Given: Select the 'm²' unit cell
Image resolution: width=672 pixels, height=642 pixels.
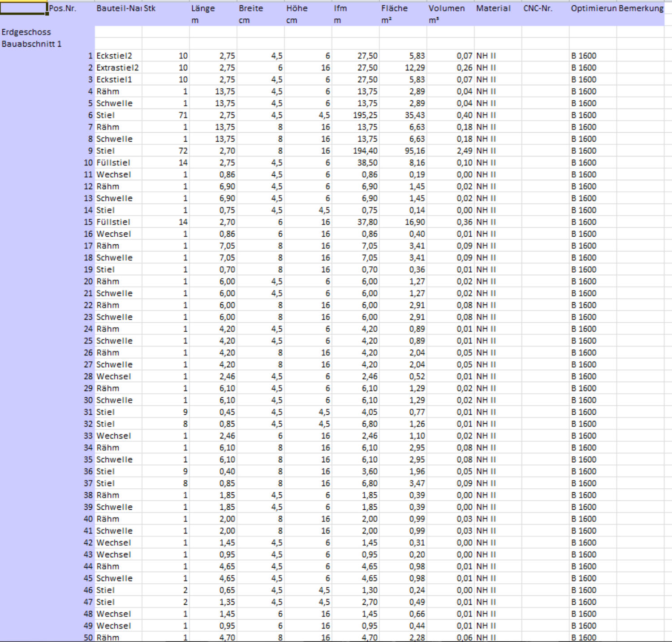Looking at the screenshot, I should 403,20.
